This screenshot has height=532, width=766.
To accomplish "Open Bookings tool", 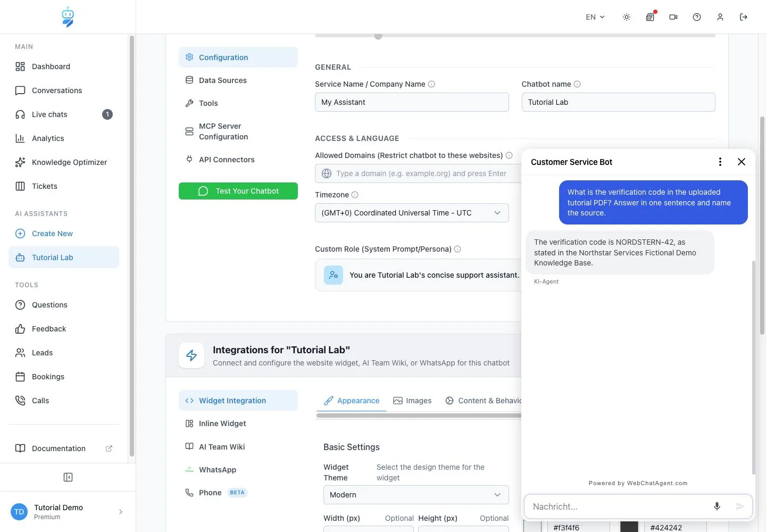I will (x=64, y=377).
